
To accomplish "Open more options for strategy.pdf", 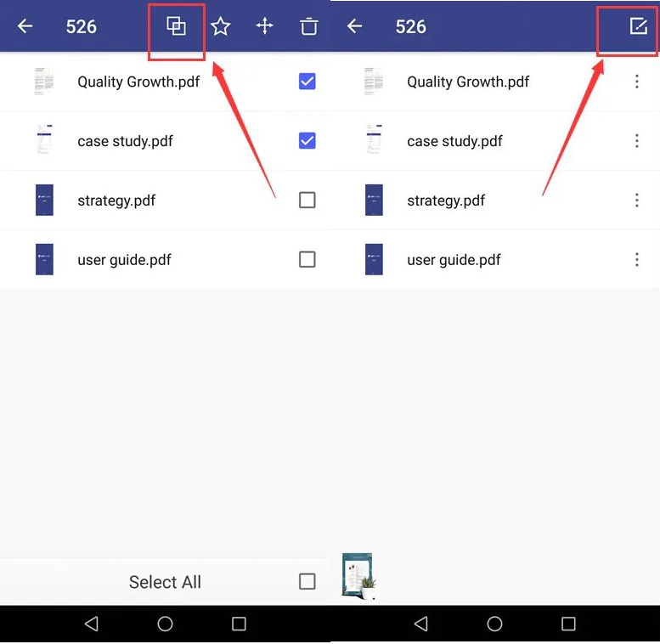I will click(x=637, y=200).
